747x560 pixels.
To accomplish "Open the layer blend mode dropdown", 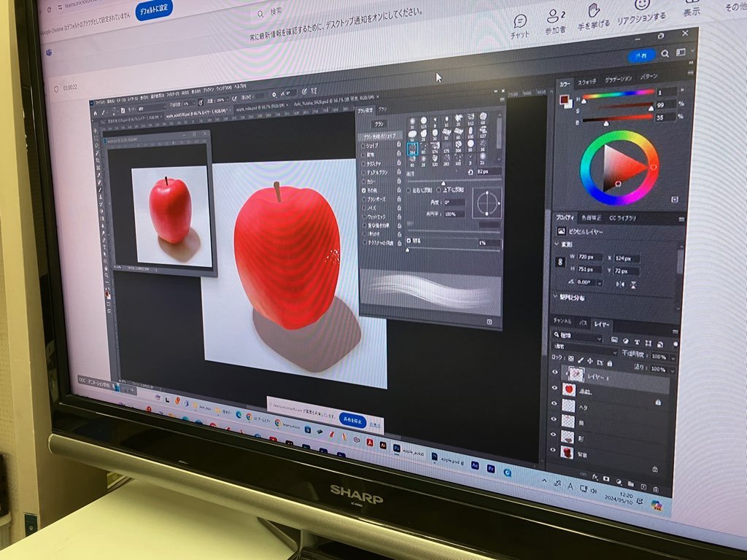I will (583, 349).
